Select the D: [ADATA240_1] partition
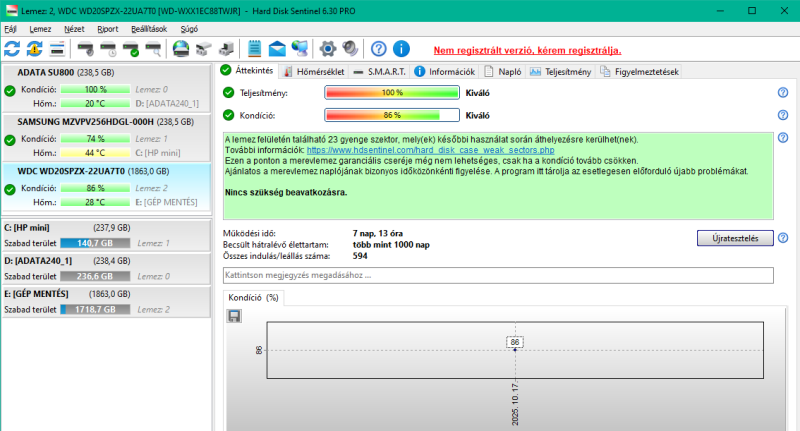The image size is (800, 431). coord(106,268)
